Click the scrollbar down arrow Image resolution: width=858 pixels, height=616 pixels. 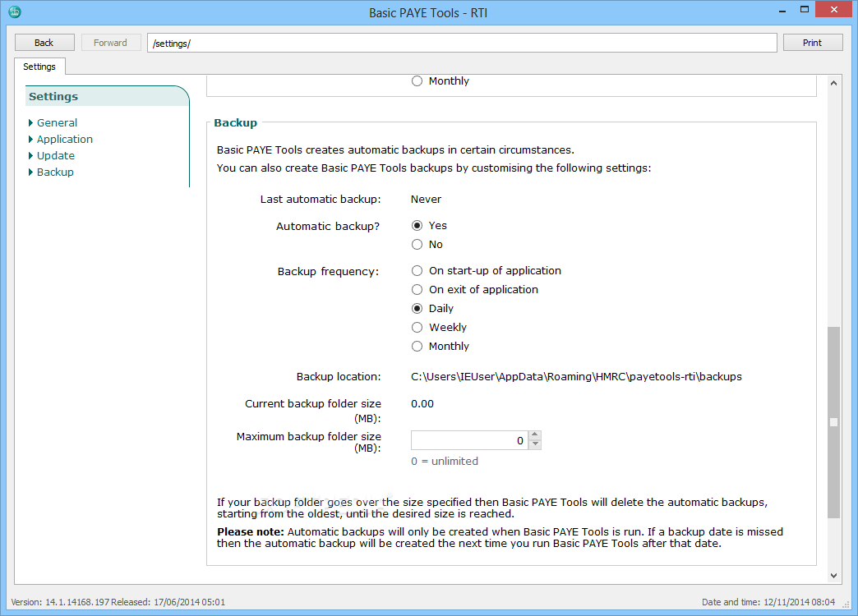833,575
